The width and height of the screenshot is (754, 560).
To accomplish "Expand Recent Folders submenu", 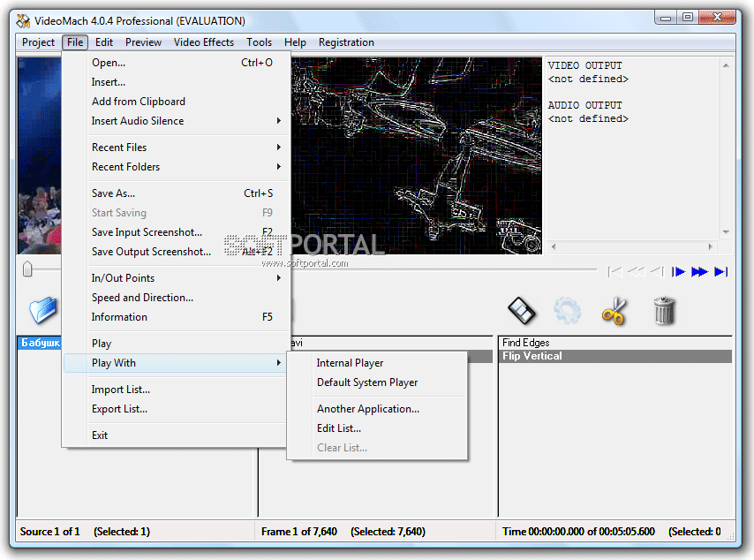I will 177,166.
